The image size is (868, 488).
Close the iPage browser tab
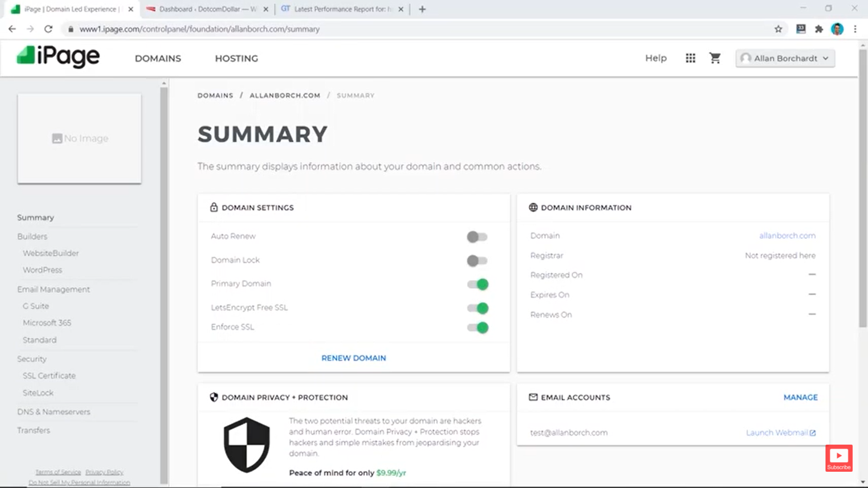(x=131, y=9)
